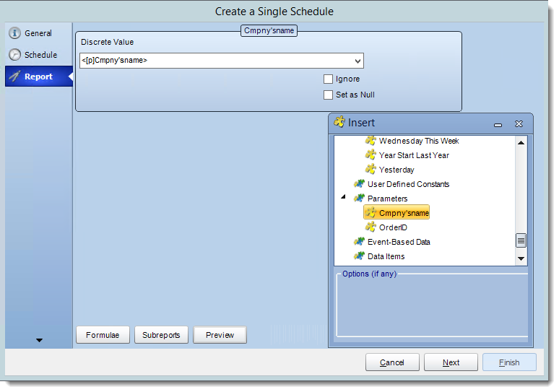This screenshot has height=392, width=559.
Task: Switch to the Schedule tab
Action: point(38,55)
